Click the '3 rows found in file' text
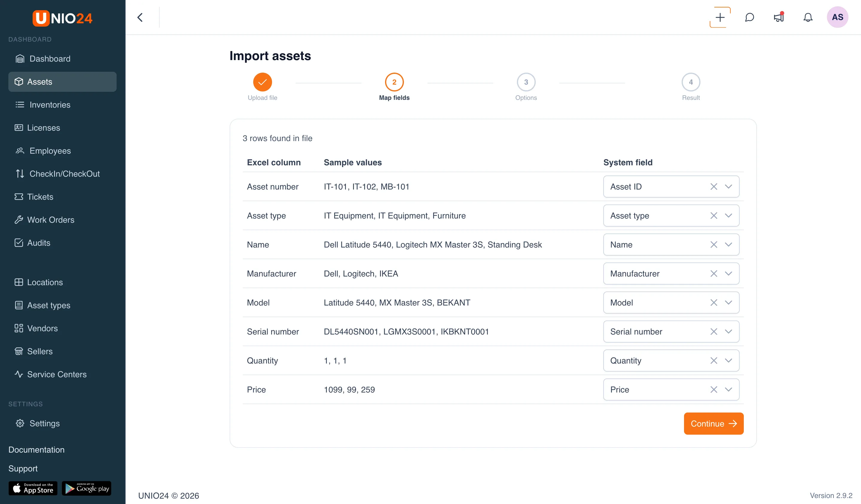The image size is (861, 504). tap(277, 138)
